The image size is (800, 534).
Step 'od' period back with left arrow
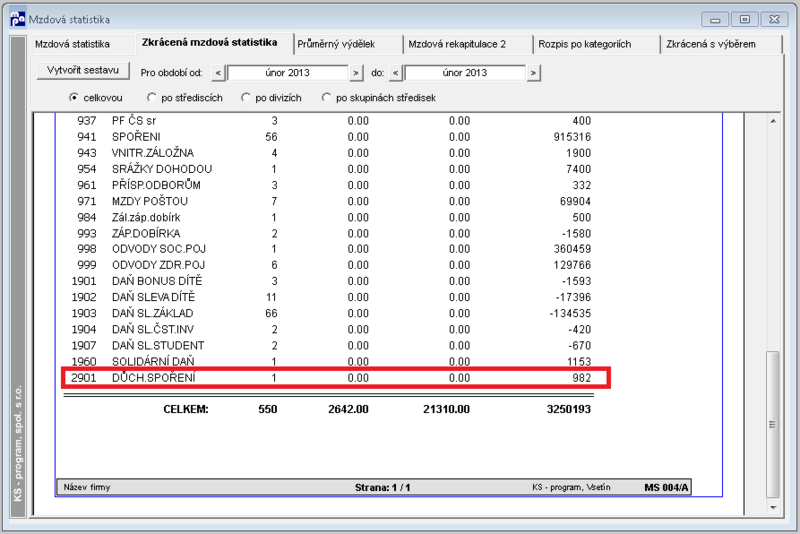(x=218, y=73)
